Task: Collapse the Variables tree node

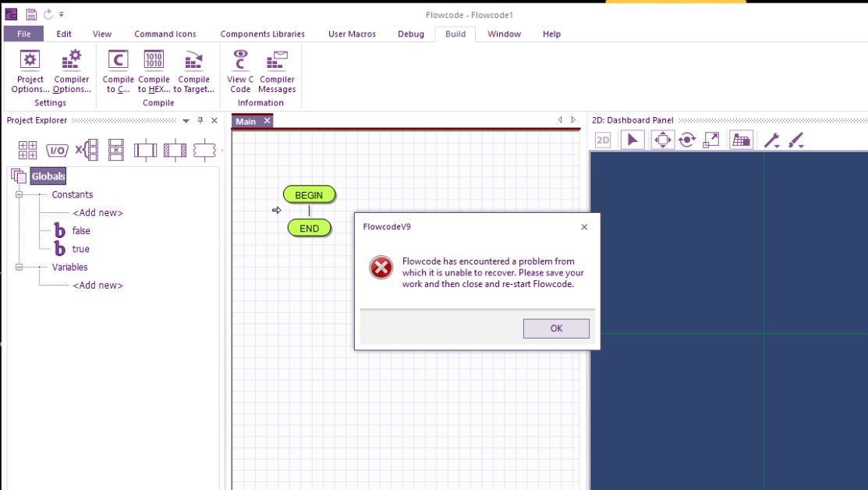Action: tap(19, 268)
